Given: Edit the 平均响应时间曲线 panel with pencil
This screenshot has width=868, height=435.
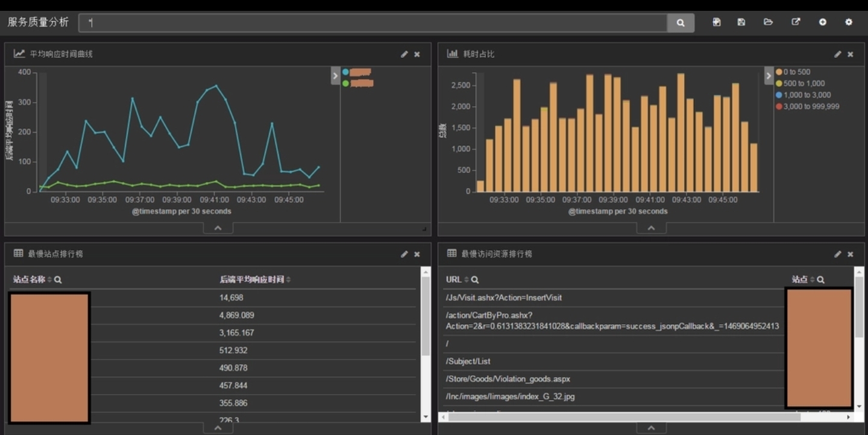Looking at the screenshot, I should tap(404, 54).
